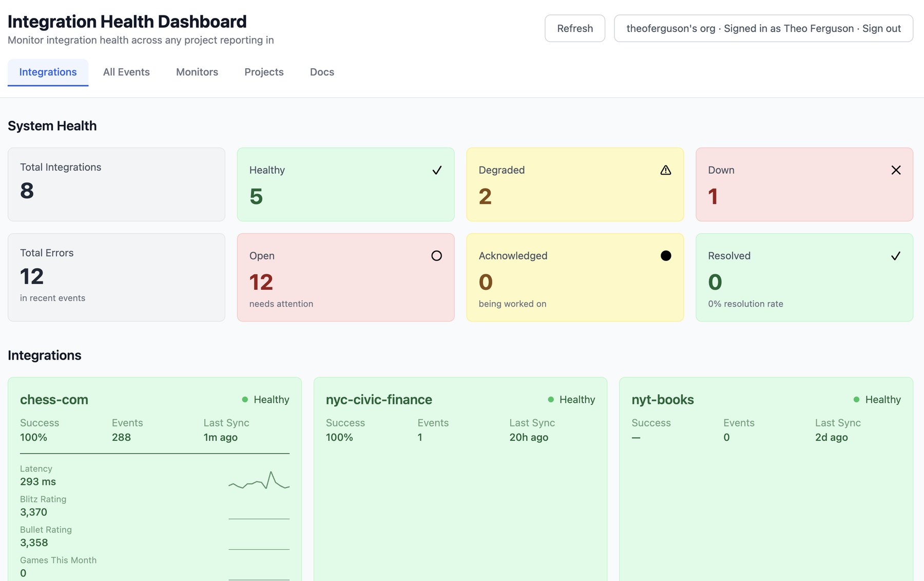
Task: Click the 'Integrations' section heading
Action: [x=45, y=355]
